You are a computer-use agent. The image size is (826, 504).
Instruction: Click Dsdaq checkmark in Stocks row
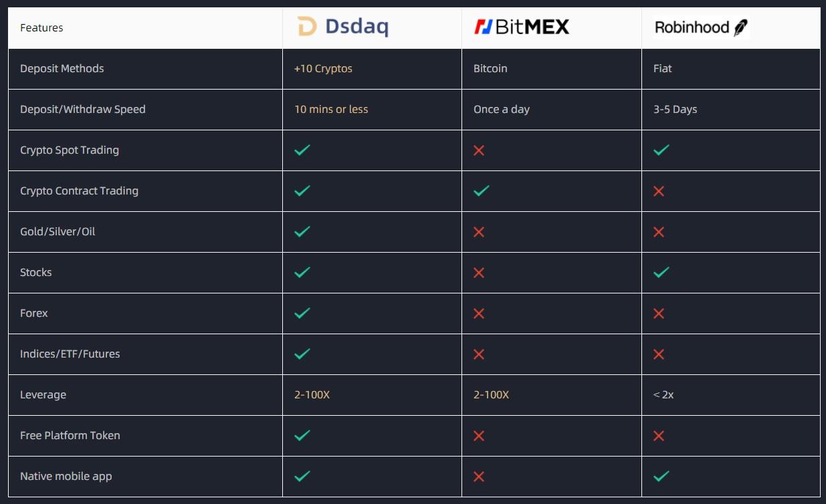(302, 273)
